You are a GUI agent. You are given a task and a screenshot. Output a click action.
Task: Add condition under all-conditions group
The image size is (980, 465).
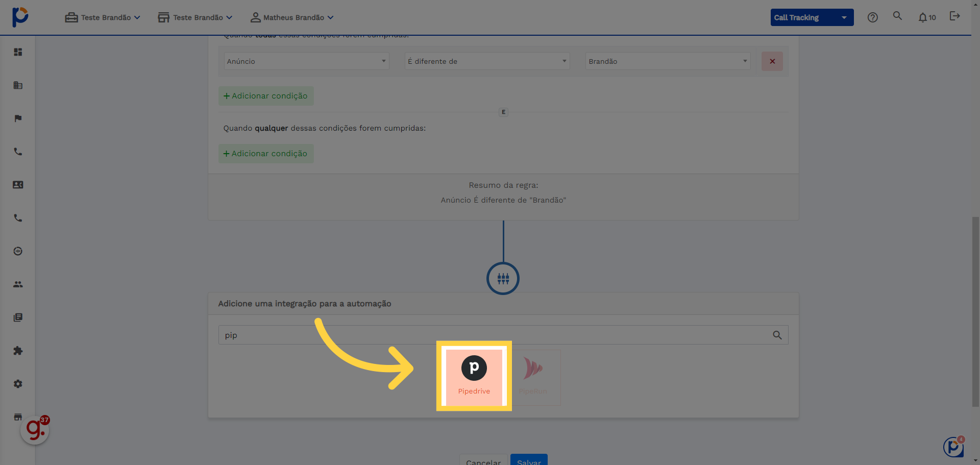point(266,96)
